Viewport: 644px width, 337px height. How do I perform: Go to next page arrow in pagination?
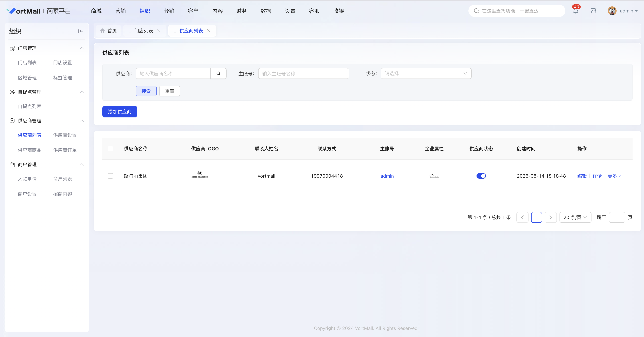tap(551, 217)
